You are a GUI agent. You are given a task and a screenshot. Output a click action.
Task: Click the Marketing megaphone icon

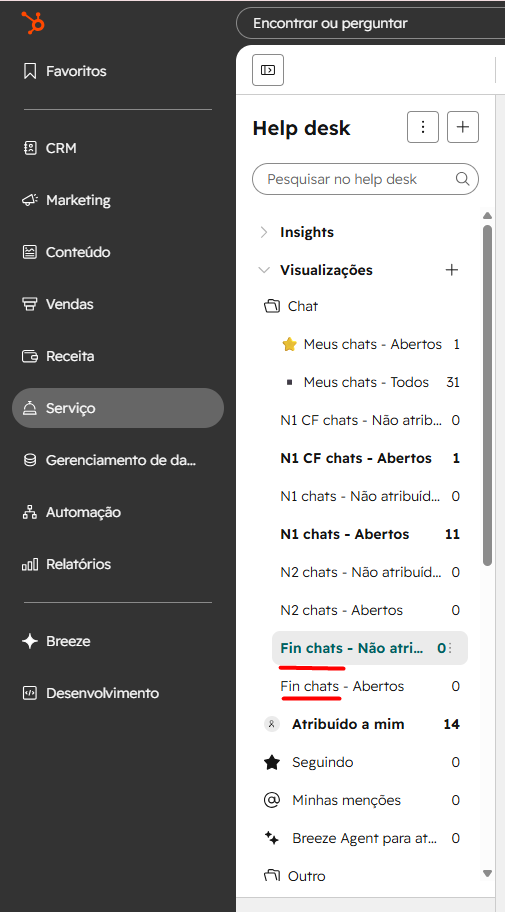click(30, 200)
